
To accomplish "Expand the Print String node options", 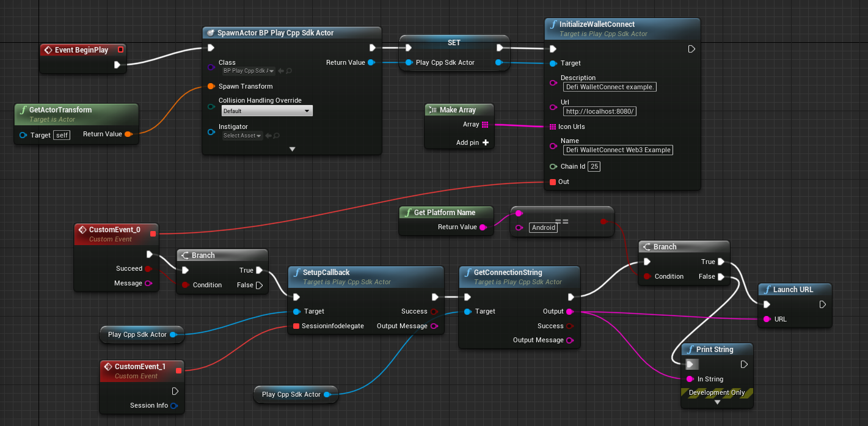I will (x=717, y=402).
